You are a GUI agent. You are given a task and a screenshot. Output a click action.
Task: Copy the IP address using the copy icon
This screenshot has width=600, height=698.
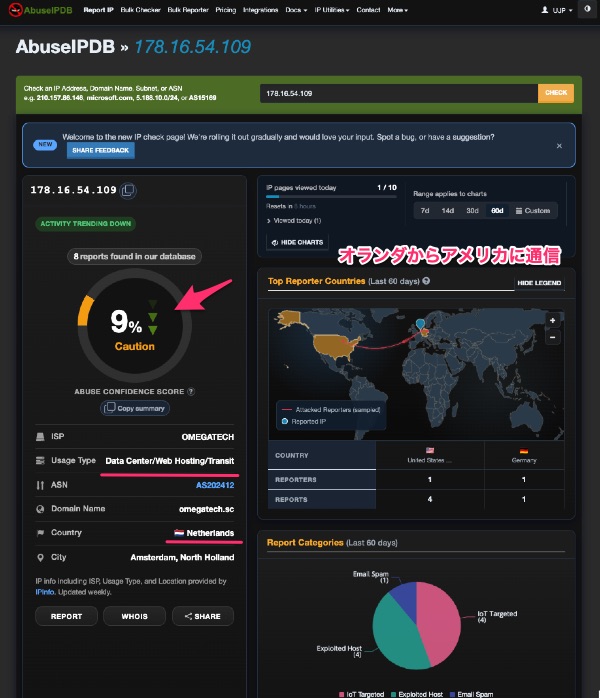pos(128,191)
